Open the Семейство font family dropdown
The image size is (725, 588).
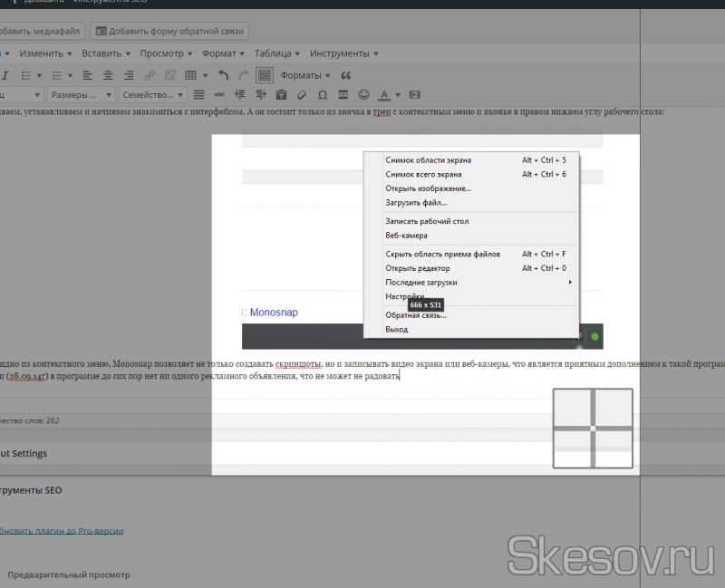pos(151,94)
